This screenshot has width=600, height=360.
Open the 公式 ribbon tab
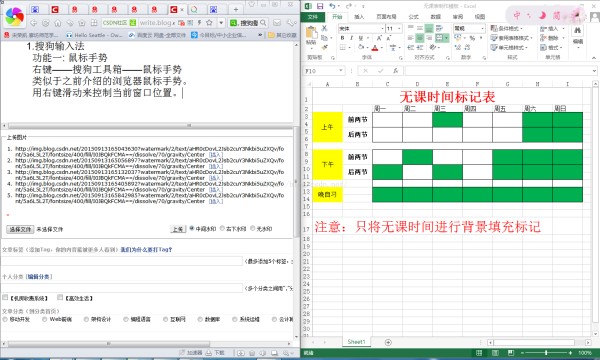point(414,16)
